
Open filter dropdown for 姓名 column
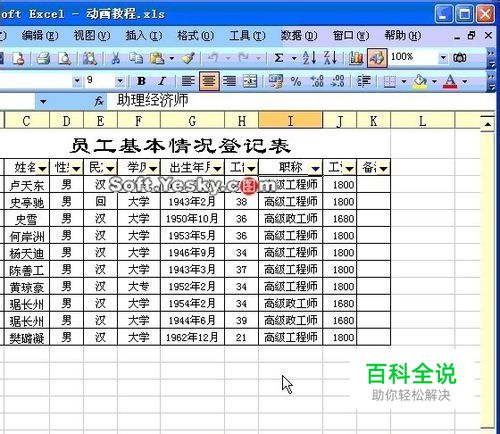(42, 169)
